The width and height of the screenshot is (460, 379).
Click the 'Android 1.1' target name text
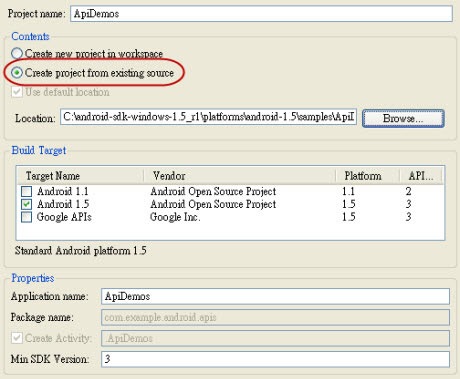[63, 191]
